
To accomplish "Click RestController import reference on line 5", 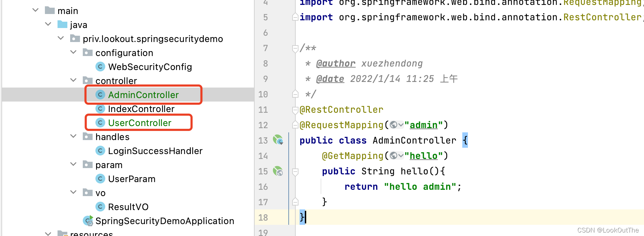I will click(x=602, y=17).
